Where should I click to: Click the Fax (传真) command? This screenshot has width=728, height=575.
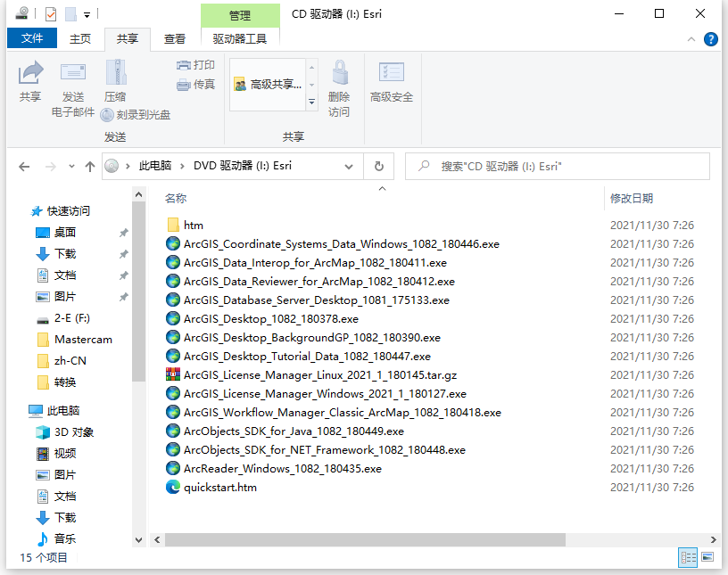pyautogui.click(x=195, y=85)
